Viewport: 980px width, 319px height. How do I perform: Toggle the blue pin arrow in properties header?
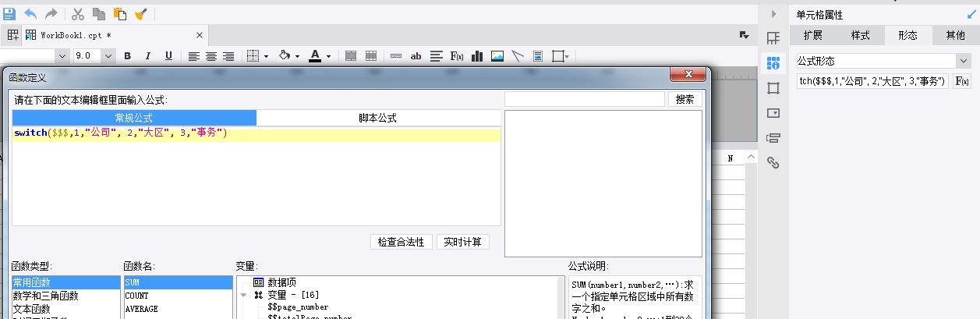point(971,14)
